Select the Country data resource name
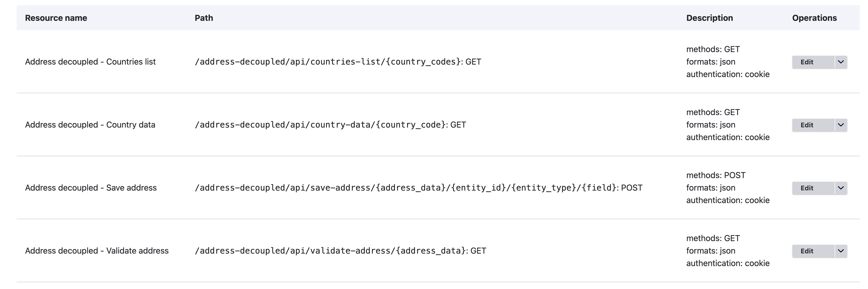Viewport: 868px width, 289px height. pos(90,125)
